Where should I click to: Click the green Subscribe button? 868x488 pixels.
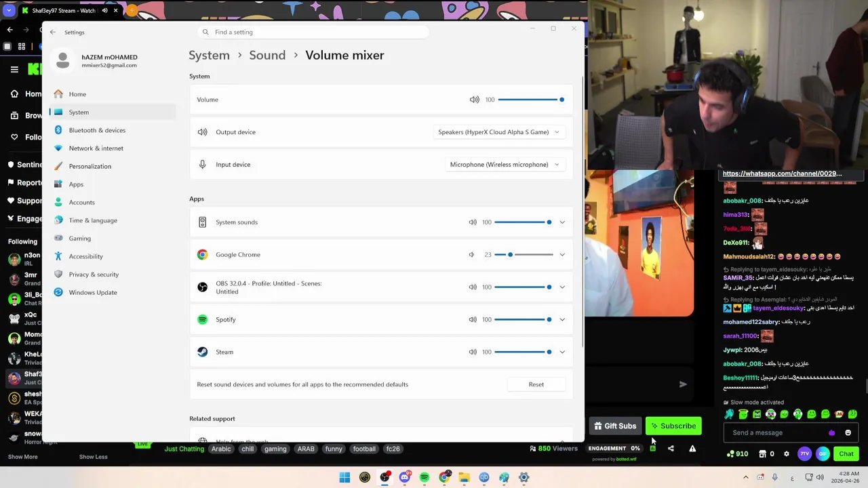coord(673,426)
